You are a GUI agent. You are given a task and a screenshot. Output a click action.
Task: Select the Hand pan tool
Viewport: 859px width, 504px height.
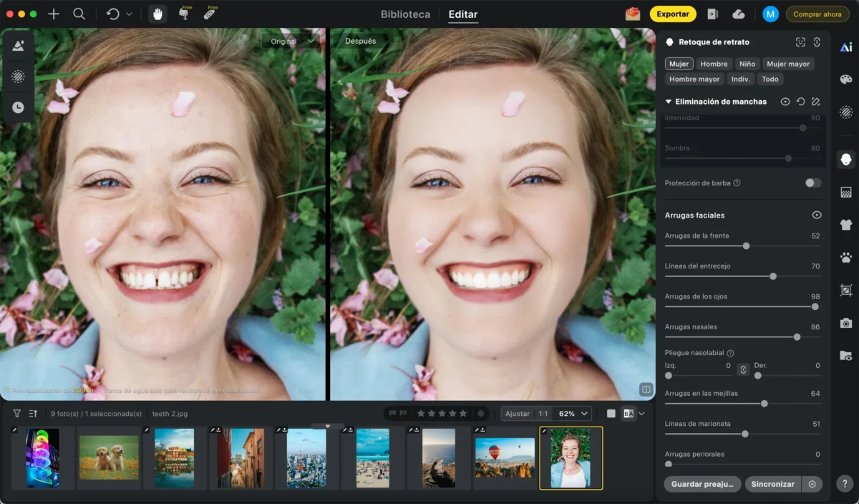[157, 14]
